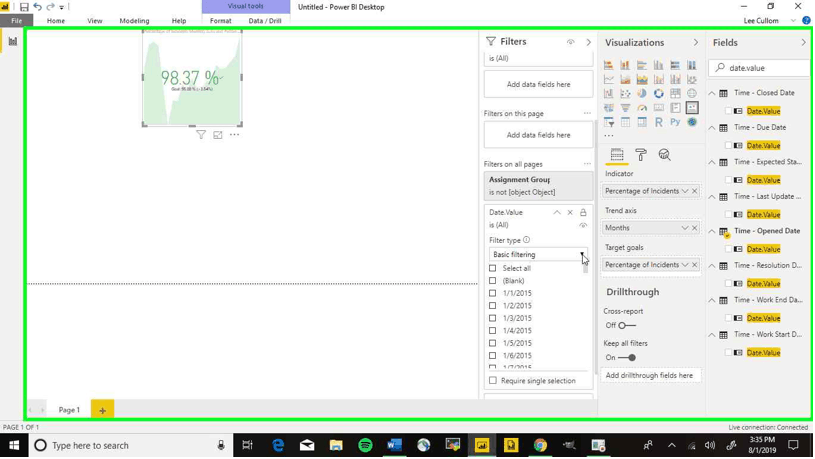Tick Date.Value under Time - Closed Date
The width and height of the screenshot is (815, 459).
pyautogui.click(x=728, y=111)
